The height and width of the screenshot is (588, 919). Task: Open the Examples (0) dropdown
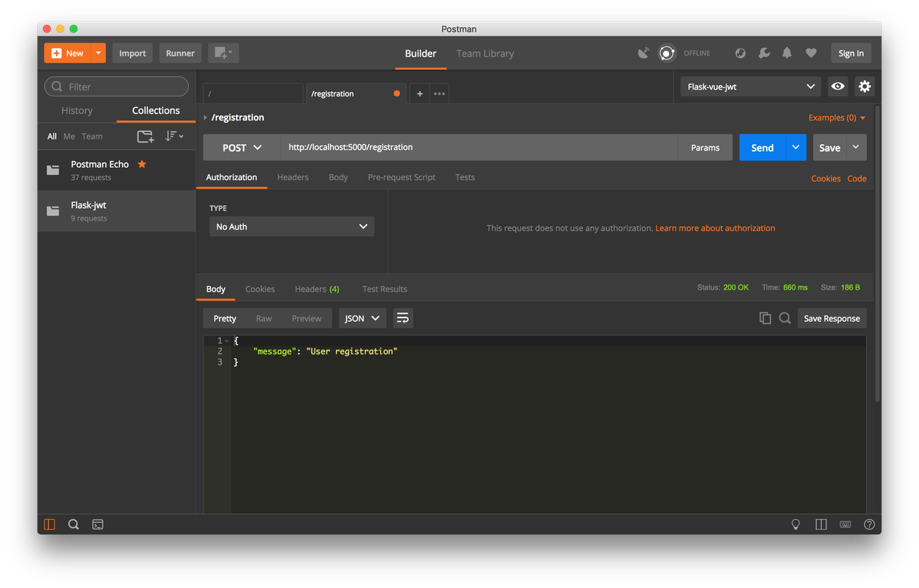[837, 118]
